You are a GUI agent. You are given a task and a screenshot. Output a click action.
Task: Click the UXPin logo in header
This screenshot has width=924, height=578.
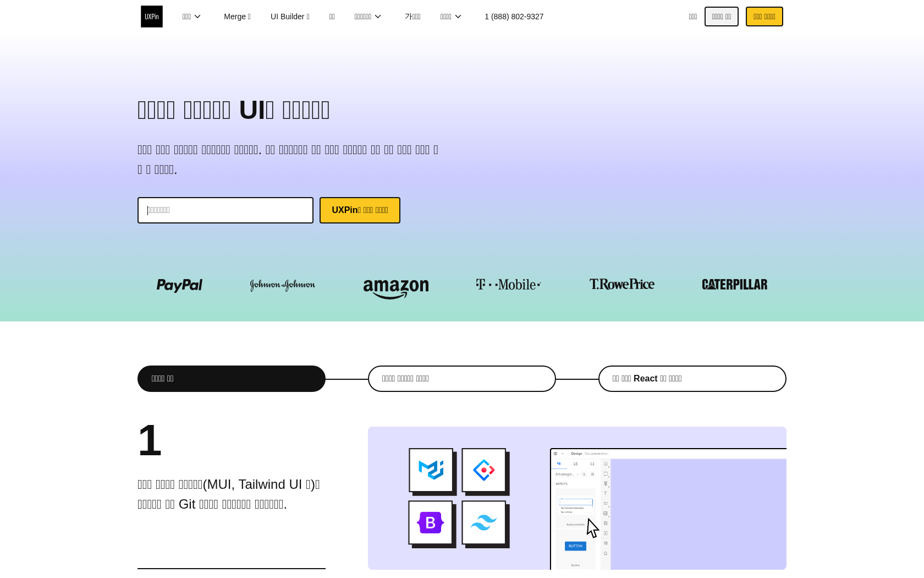pos(152,17)
